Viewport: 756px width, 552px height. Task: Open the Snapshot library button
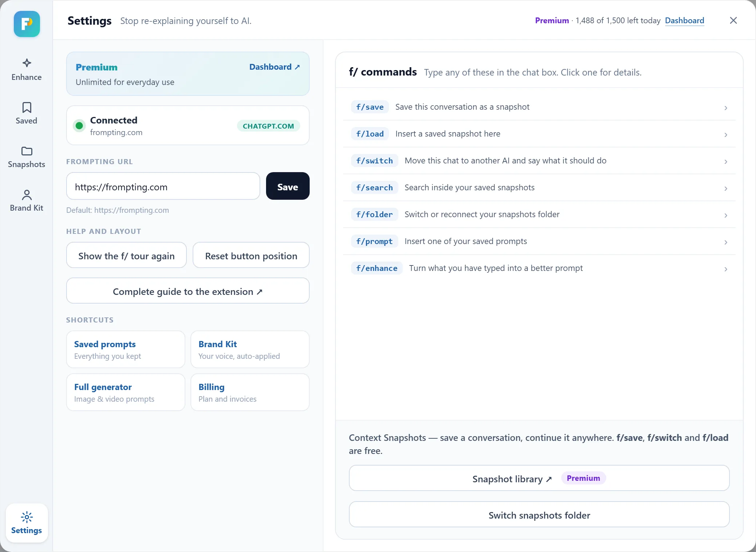pos(539,478)
